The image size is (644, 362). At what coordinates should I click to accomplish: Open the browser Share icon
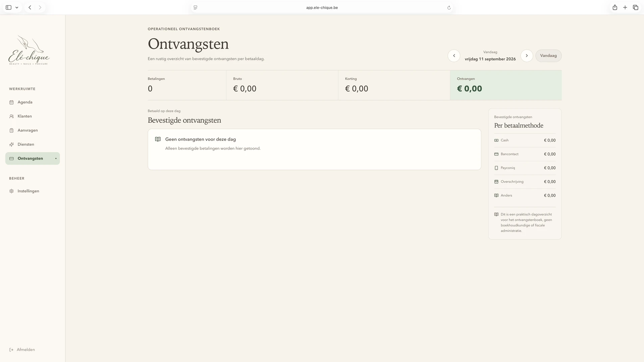coord(615,7)
